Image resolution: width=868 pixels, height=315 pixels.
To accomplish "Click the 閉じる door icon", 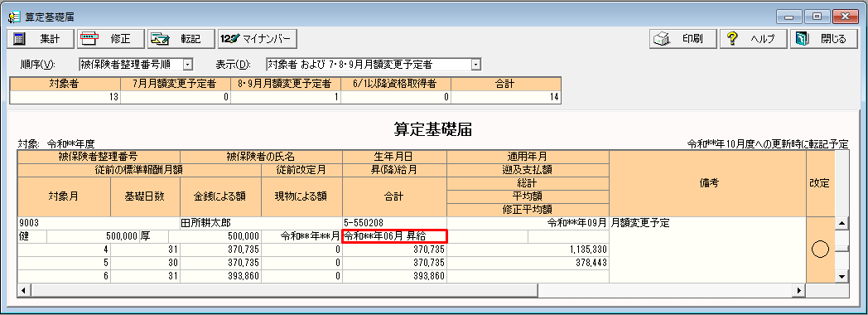I will click(802, 39).
